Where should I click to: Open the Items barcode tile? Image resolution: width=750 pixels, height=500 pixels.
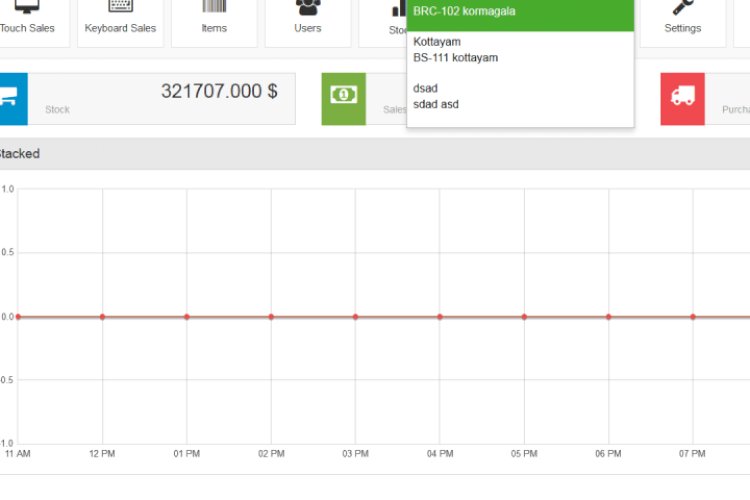point(214,21)
